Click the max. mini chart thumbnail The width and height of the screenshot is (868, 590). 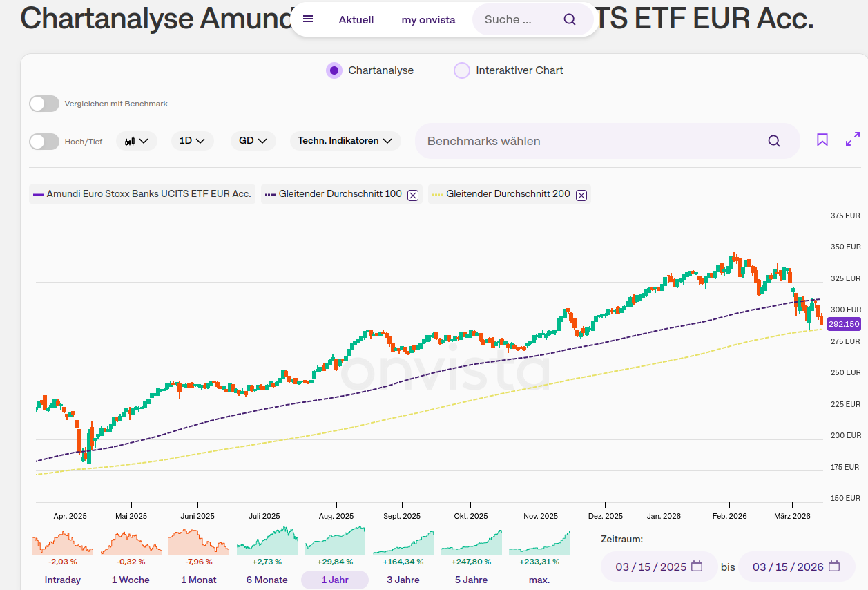(539, 542)
